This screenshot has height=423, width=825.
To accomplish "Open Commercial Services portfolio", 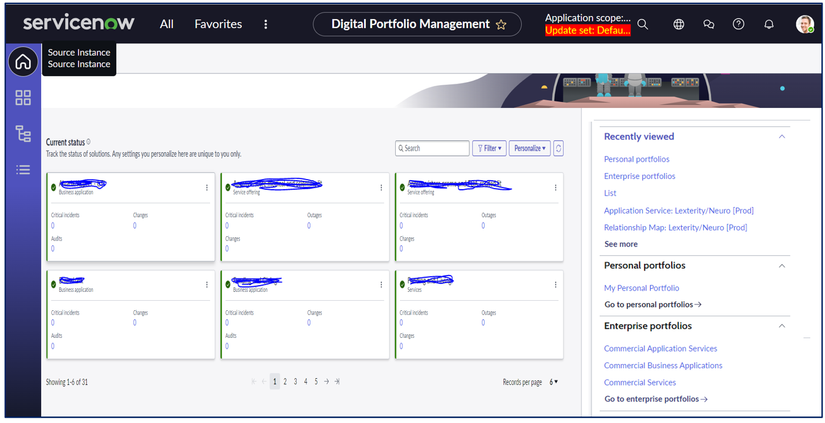I will 640,382.
